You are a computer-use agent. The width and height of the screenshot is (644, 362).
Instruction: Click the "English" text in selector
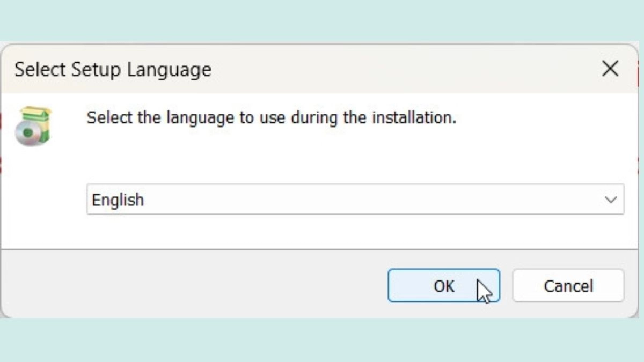point(118,200)
